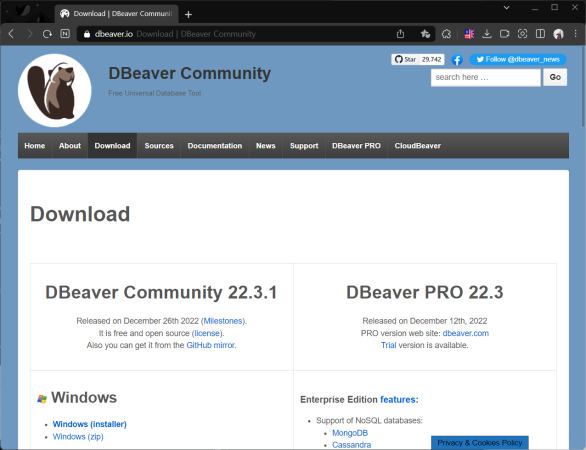Viewport: 586px width, 450px height.
Task: Open the DBeaver Facebook page icon
Action: click(x=457, y=59)
